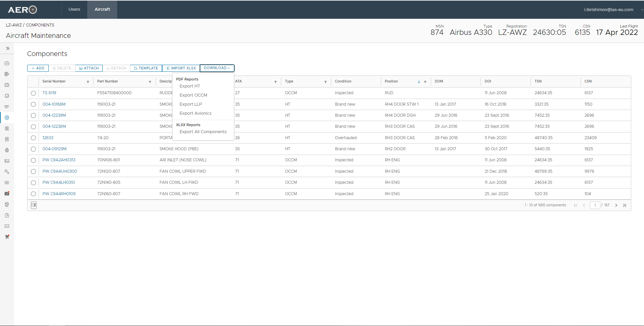This screenshot has width=644, height=326.
Task: Choose Export LLP from the menu
Action: (x=191, y=104)
